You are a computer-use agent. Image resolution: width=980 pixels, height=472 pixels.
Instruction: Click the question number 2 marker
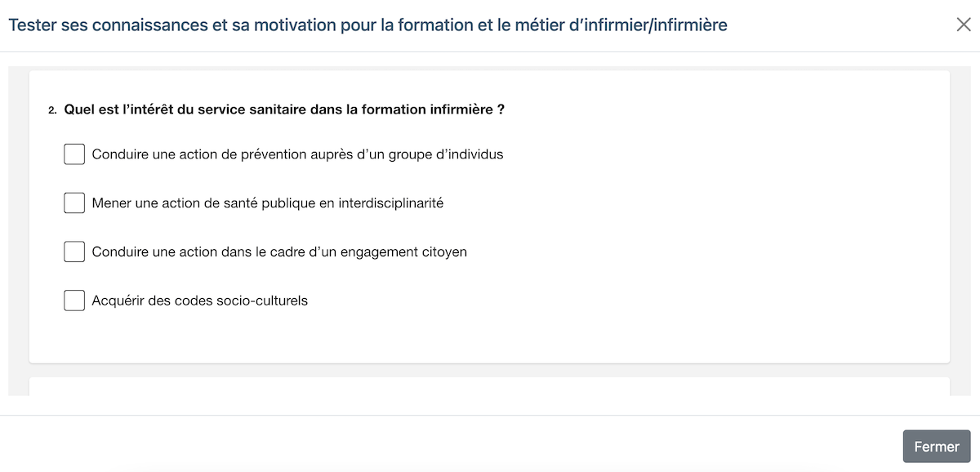pyautogui.click(x=52, y=110)
